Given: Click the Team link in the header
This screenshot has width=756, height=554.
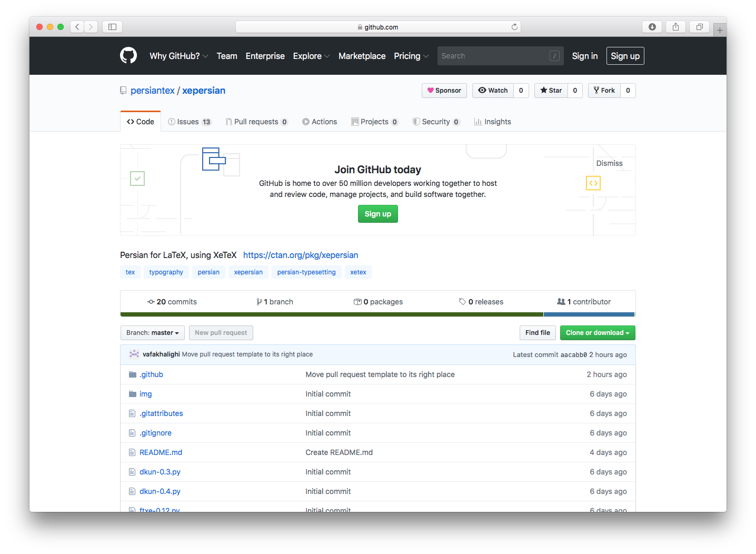Looking at the screenshot, I should [x=227, y=56].
